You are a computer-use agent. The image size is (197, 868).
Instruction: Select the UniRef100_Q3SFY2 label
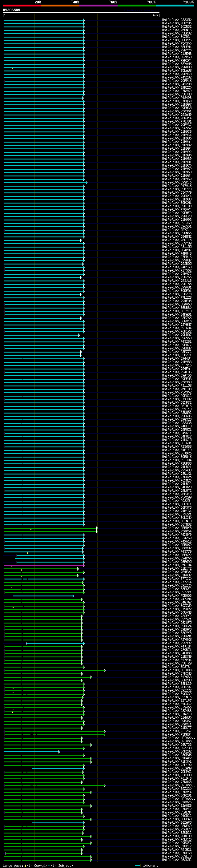(x=177, y=616)
